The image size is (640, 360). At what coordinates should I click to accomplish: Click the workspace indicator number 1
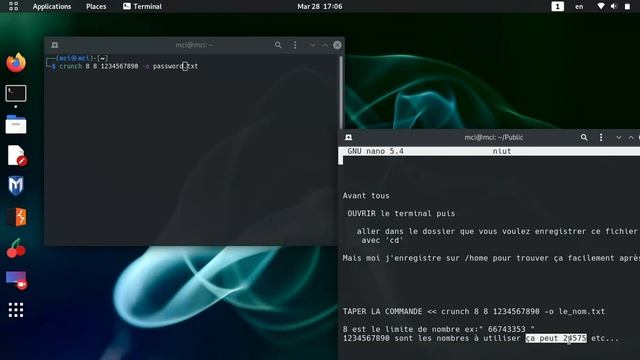point(558,7)
